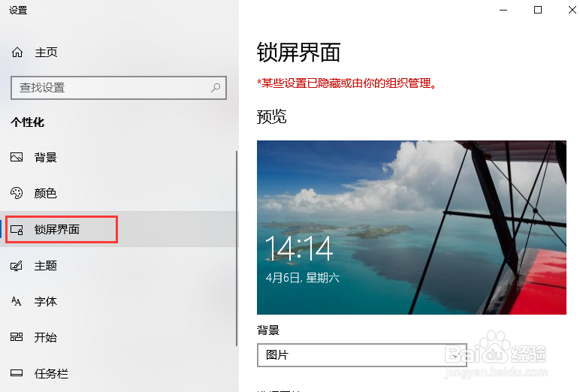Click the 查找设置 search field
The height and width of the screenshot is (392, 580).
pos(119,88)
